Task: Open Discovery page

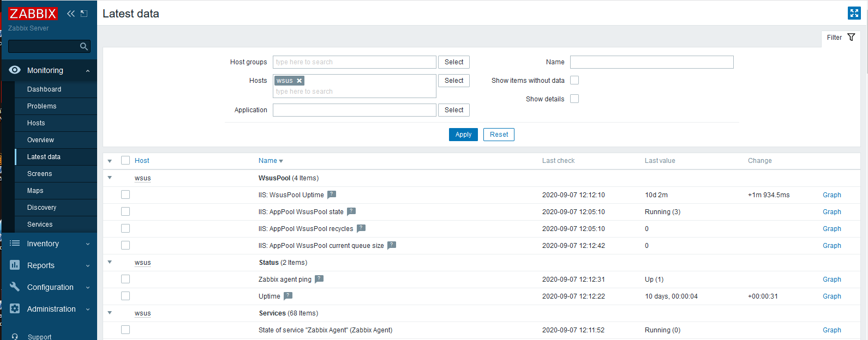Action: (x=42, y=208)
